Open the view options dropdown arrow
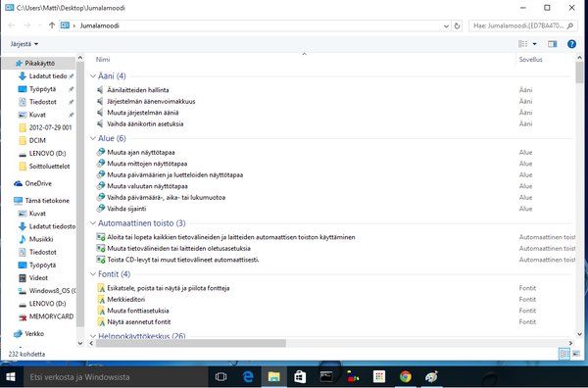Screen dimensions: 588x388 (534, 44)
